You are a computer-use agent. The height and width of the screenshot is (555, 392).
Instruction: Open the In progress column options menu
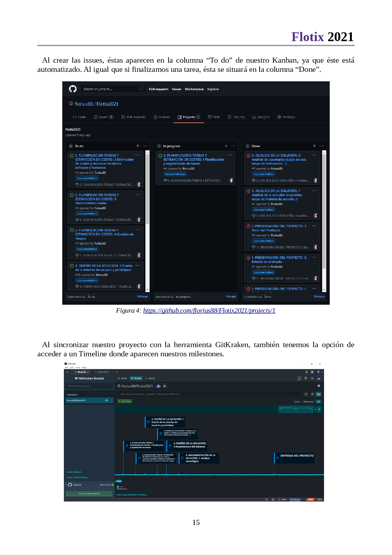point(233,146)
